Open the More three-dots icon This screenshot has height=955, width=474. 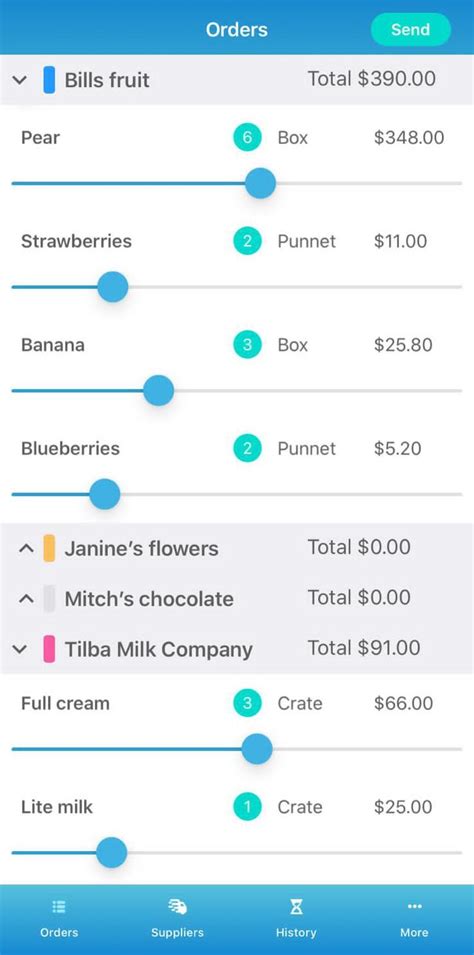[414, 907]
